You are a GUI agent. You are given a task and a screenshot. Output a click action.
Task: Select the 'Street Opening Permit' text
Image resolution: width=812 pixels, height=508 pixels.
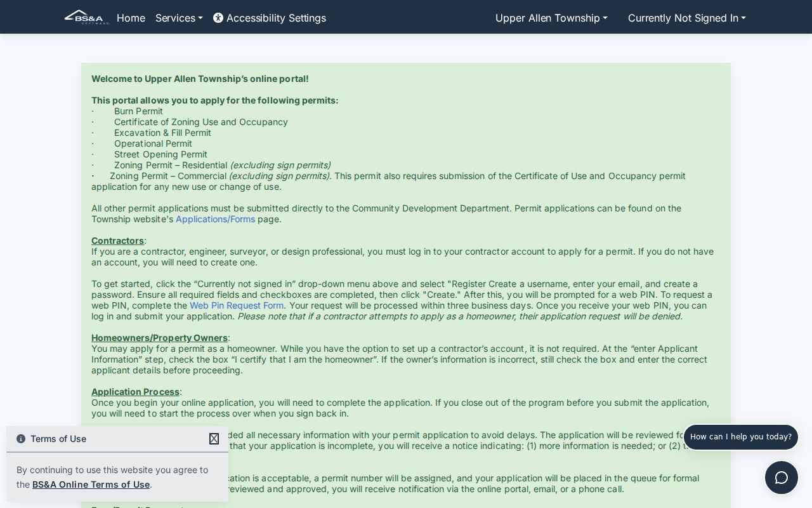pyautogui.click(x=160, y=154)
